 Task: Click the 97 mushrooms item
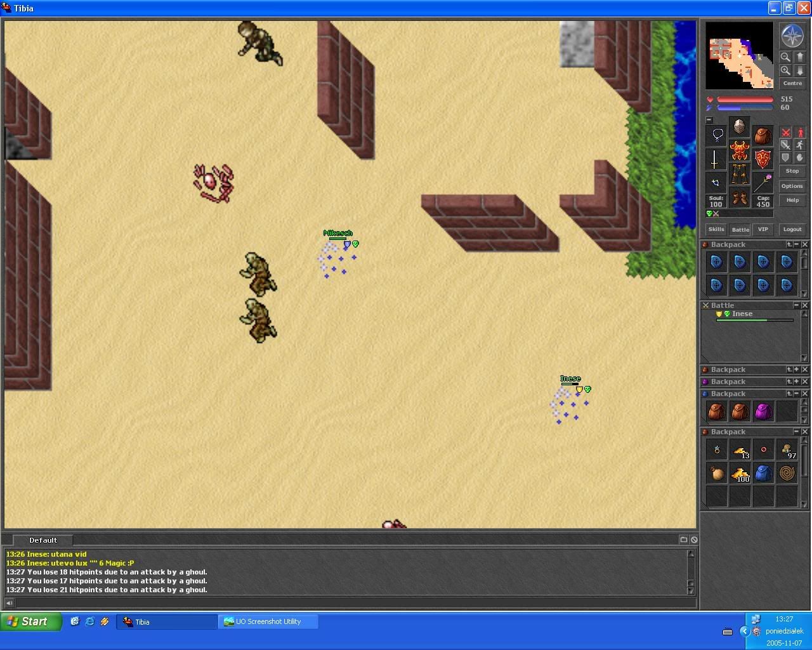tap(787, 450)
